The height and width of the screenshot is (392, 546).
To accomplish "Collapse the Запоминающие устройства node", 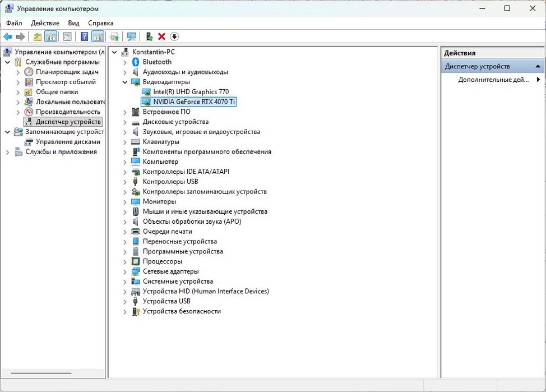I will point(8,132).
